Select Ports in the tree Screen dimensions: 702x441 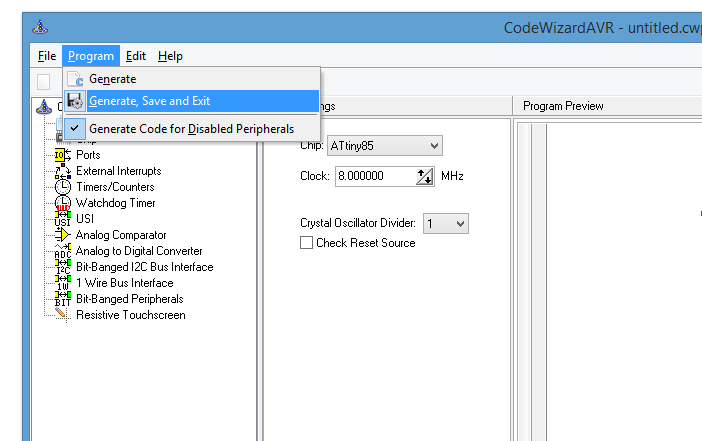[x=88, y=155]
